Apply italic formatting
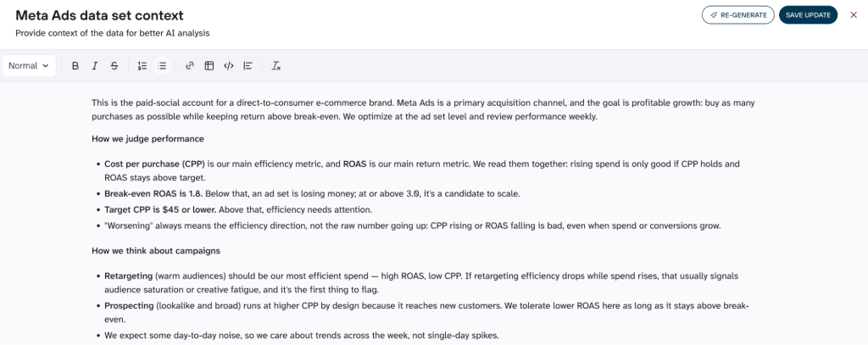Image resolution: width=868 pixels, height=345 pixels. (95, 66)
